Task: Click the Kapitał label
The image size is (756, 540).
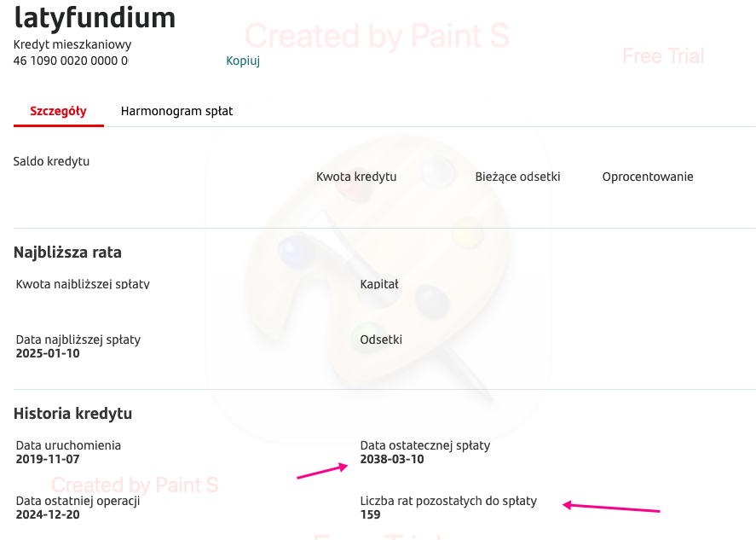Action: pos(379,283)
